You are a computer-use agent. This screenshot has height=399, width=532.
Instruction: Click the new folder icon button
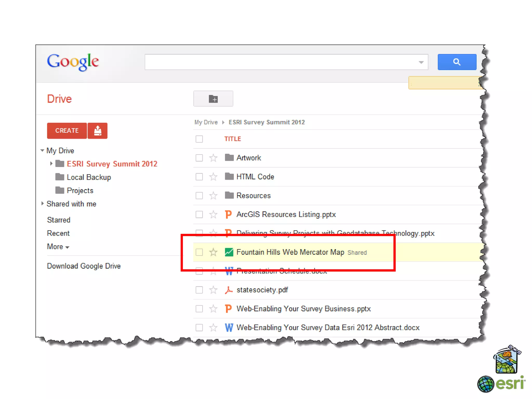click(213, 99)
